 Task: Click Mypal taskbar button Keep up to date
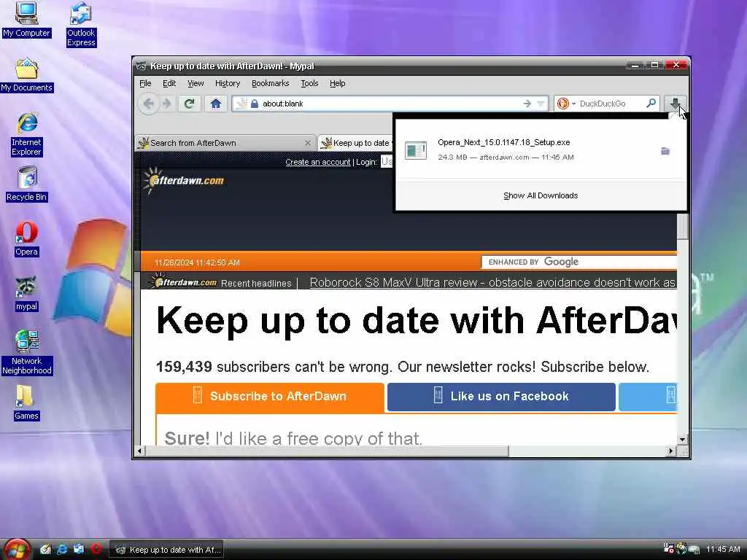click(167, 550)
